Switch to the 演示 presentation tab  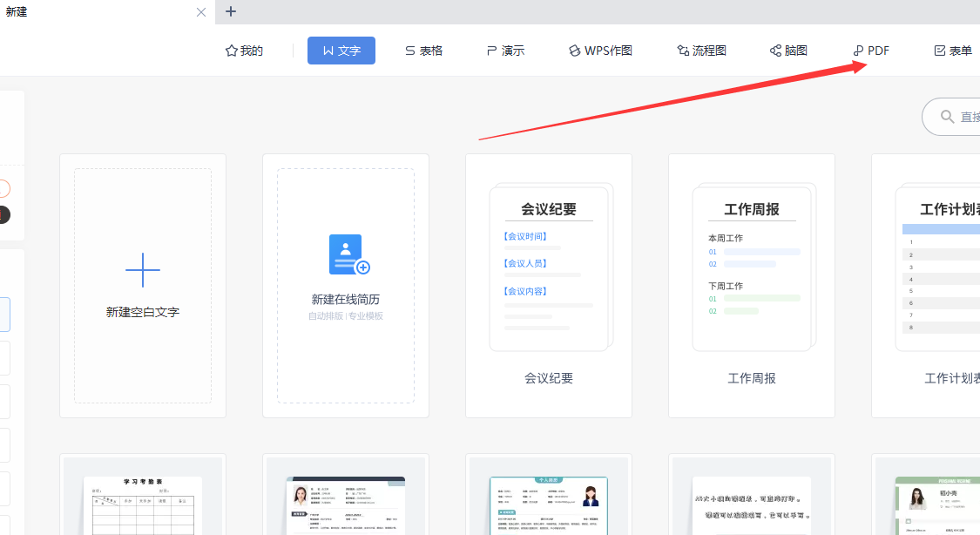click(x=505, y=51)
